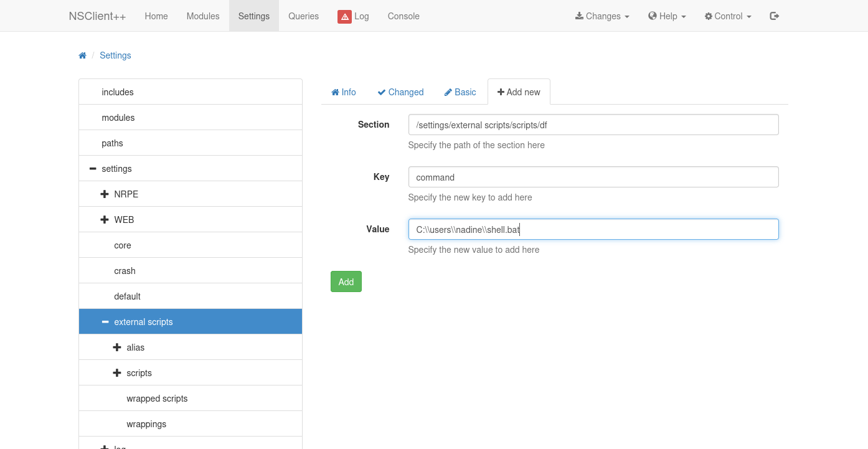Switch to the Basic tab

tap(460, 92)
